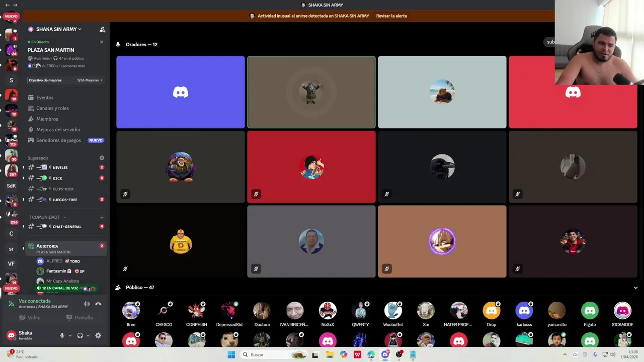Expand the KICK channel thread arrow
Viewport: 644px width, 362px height.
pyautogui.click(x=23, y=178)
